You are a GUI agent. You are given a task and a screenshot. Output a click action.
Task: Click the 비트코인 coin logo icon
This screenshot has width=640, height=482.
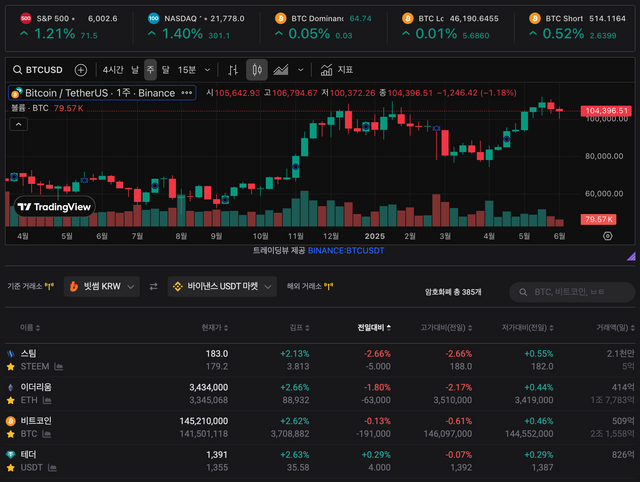click(11, 421)
